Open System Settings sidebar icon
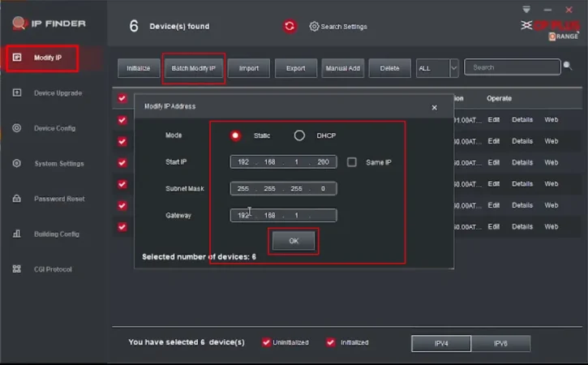 click(16, 163)
